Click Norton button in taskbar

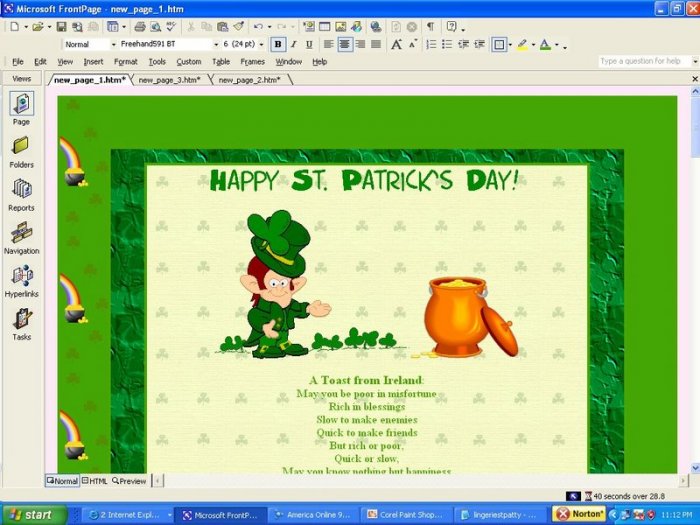click(579, 514)
